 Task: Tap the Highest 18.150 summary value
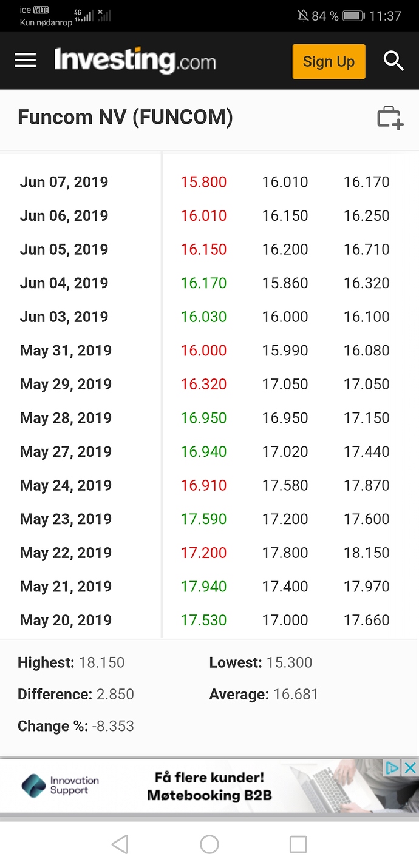[x=101, y=662]
